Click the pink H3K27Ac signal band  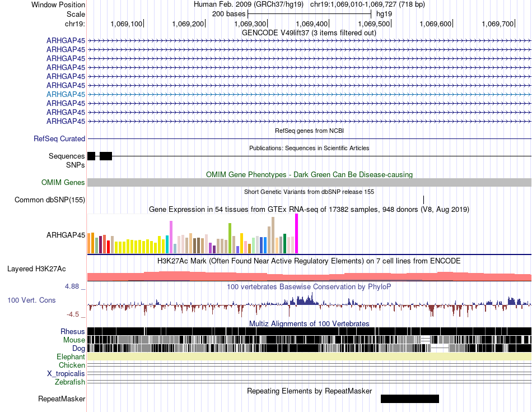tap(309, 277)
